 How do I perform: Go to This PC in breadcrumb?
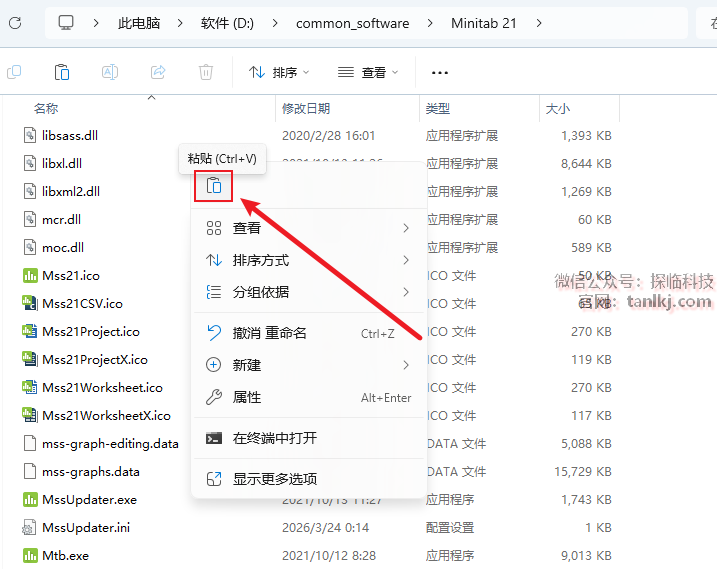[x=139, y=23]
